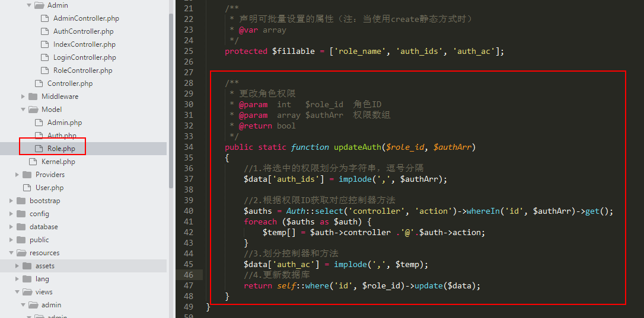Image resolution: width=644 pixels, height=318 pixels.
Task: Expand the bootstrap folder arrow
Action: click(11, 201)
